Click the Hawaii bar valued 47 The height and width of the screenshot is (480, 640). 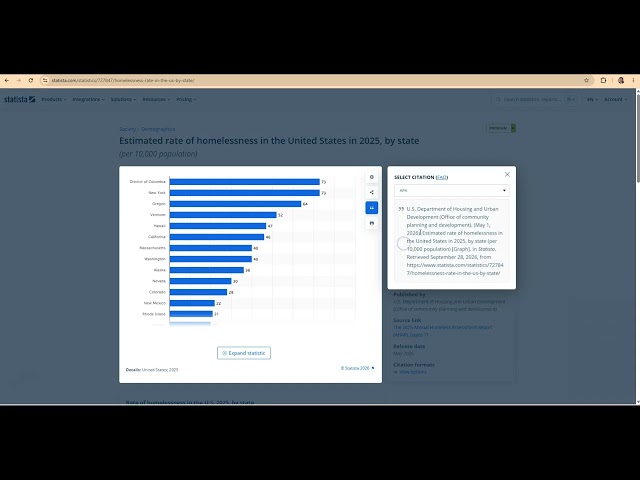point(218,226)
